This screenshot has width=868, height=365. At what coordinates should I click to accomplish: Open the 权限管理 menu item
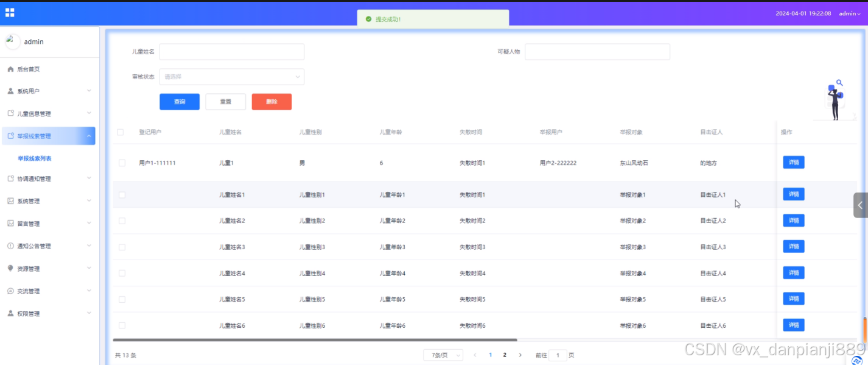[49, 313]
